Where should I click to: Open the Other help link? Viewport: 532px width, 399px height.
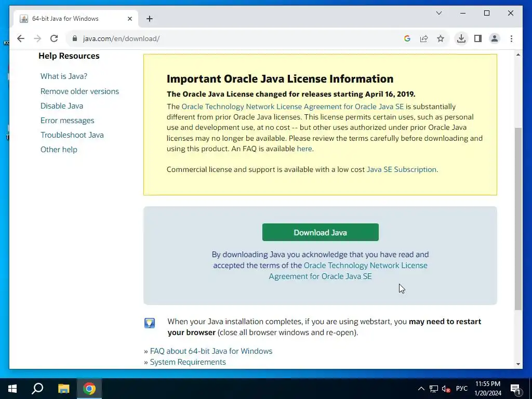tap(59, 150)
